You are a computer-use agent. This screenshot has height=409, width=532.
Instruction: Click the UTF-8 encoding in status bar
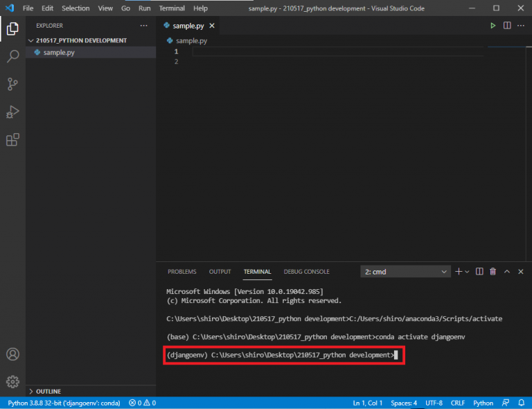[434, 403]
